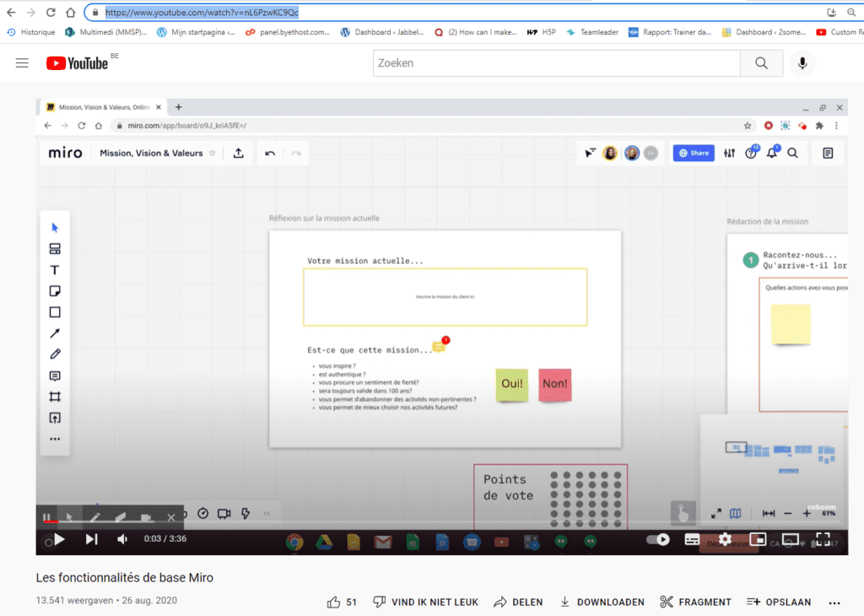This screenshot has width=864, height=616.
Task: Select the Miro Text tool
Action: (x=55, y=270)
